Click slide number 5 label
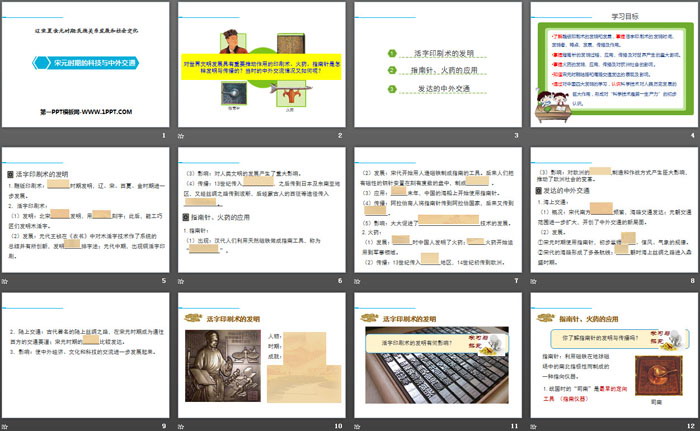Viewport: 700px width, 431px height. 164,280
